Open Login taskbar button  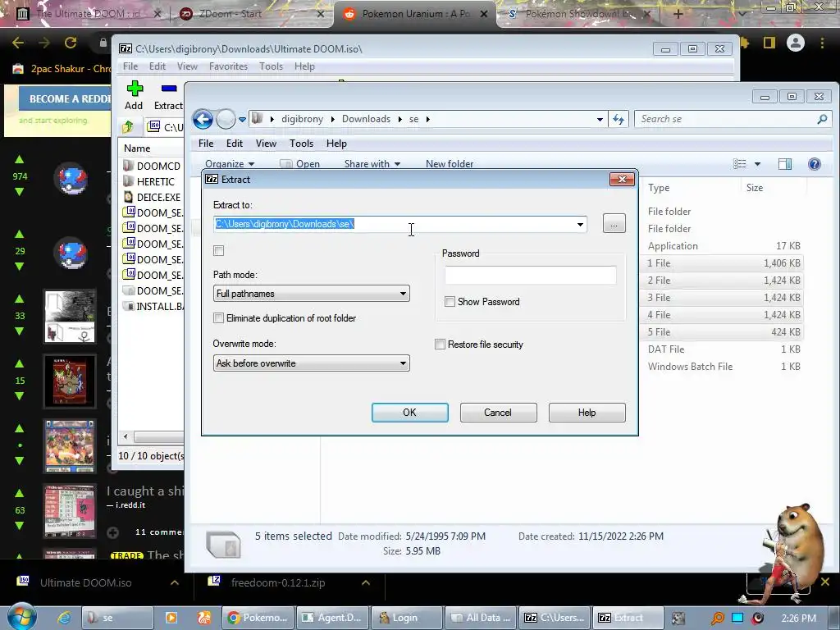(407, 618)
